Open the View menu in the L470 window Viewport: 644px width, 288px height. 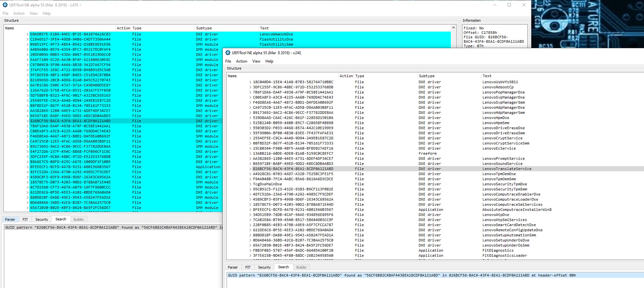[33, 13]
